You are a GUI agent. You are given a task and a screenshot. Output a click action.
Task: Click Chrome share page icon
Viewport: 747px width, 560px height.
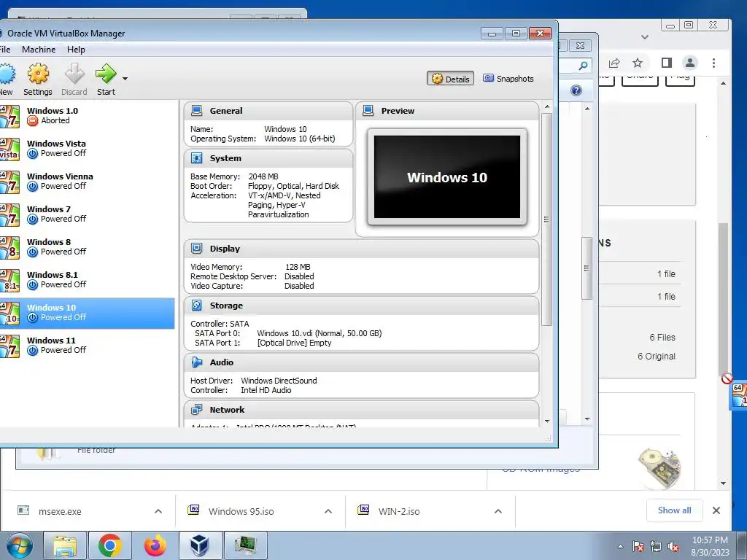tap(614, 63)
